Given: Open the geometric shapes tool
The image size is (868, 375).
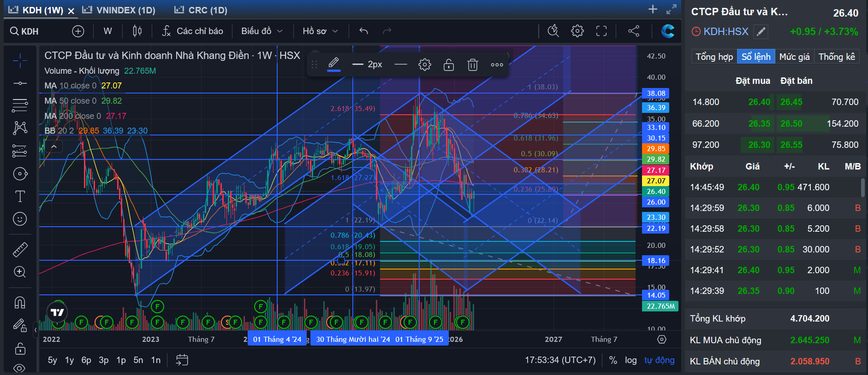Looking at the screenshot, I should [20, 174].
